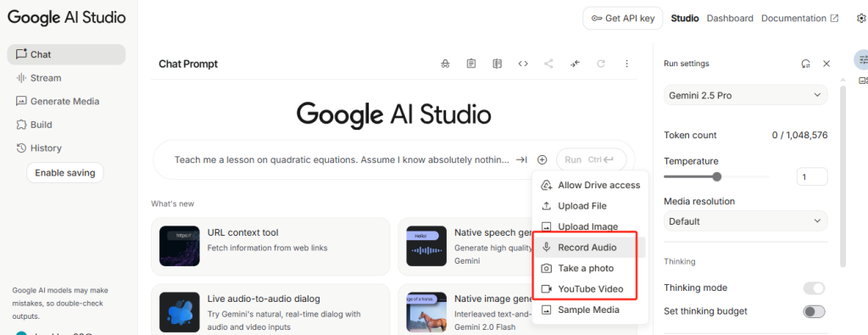The height and width of the screenshot is (335, 868).
Task: Click the share prompt icon
Action: (548, 64)
